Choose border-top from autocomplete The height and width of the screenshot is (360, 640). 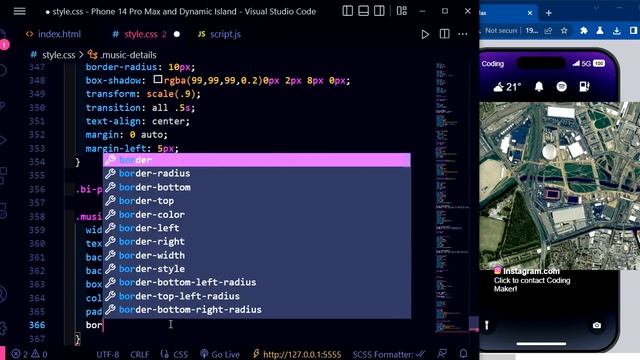click(256, 201)
